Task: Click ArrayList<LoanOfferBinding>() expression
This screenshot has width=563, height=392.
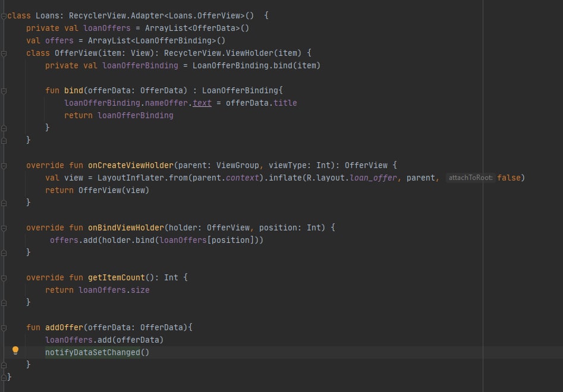Action: tap(156, 40)
